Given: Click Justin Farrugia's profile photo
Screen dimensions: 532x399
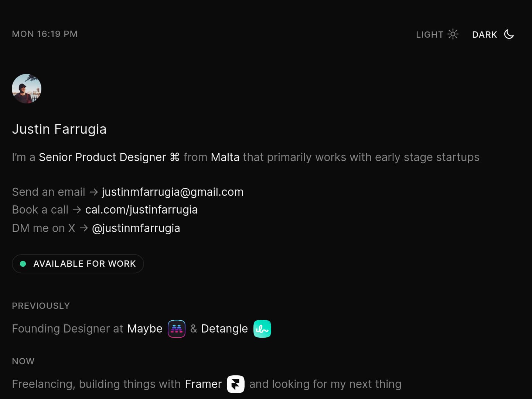Looking at the screenshot, I should (27, 89).
